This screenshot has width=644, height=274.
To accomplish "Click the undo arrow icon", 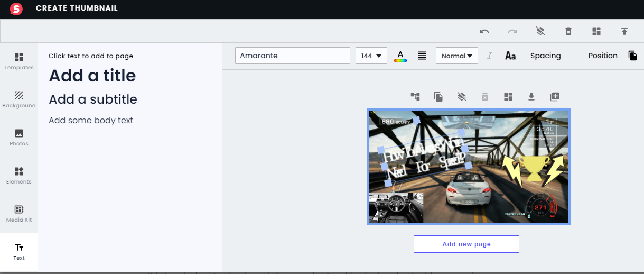I will (x=484, y=31).
